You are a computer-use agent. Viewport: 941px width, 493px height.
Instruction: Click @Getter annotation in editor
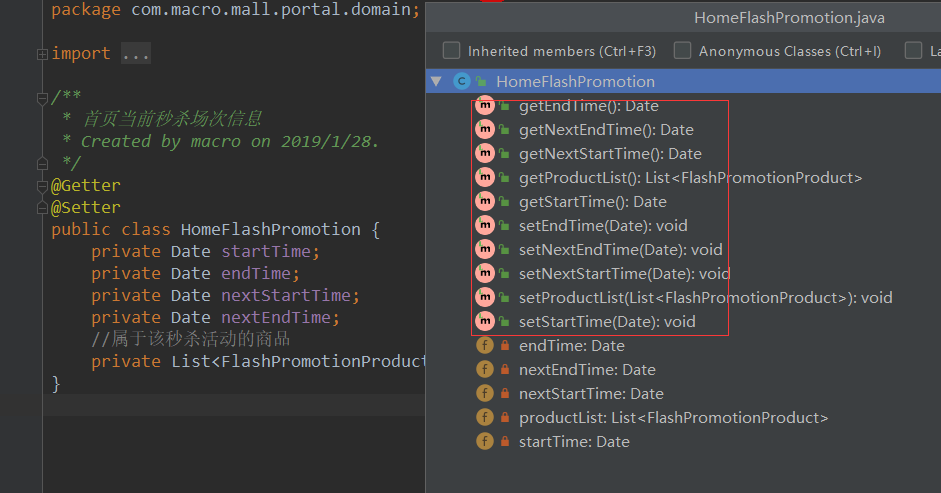point(86,186)
